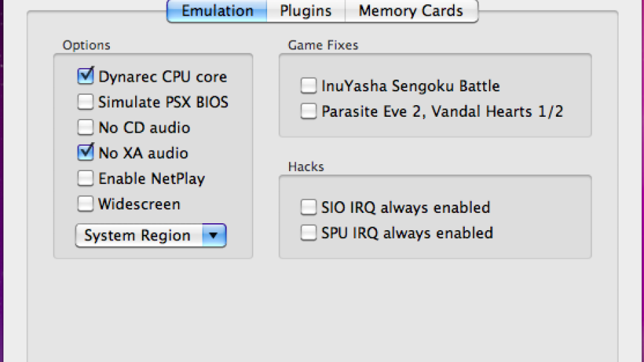Open the System Region popup by its text
The width and height of the screenshot is (644, 362).
pos(137,236)
